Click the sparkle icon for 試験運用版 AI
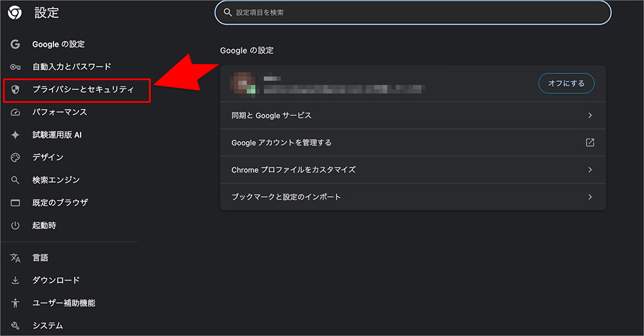 15,135
